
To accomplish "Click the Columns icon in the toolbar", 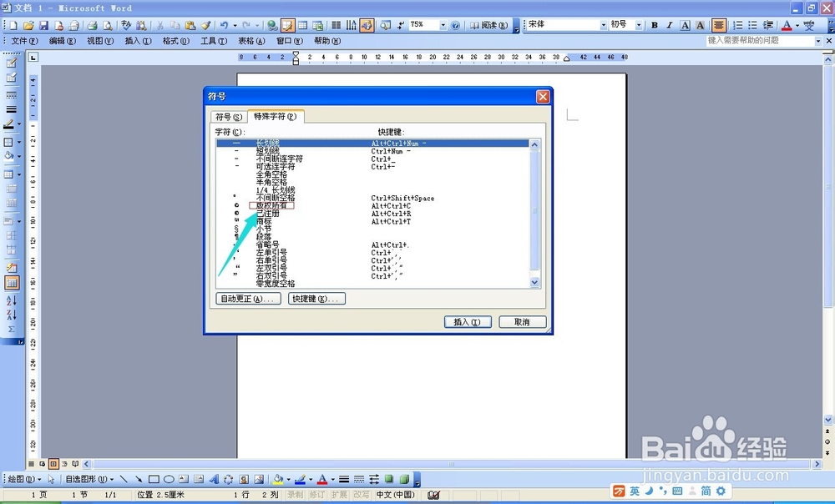I will coord(337,25).
